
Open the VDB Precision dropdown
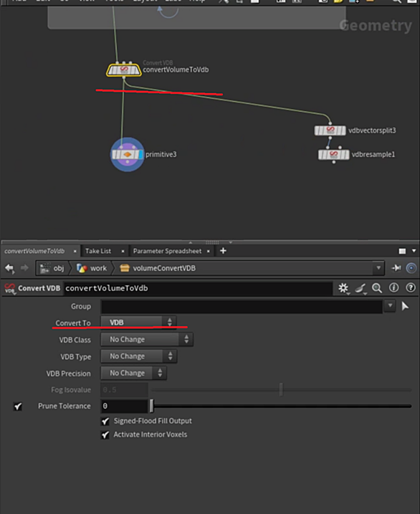pyautogui.click(x=133, y=373)
